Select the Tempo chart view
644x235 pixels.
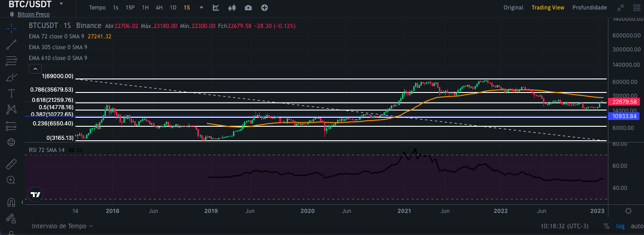pyautogui.click(x=97, y=8)
